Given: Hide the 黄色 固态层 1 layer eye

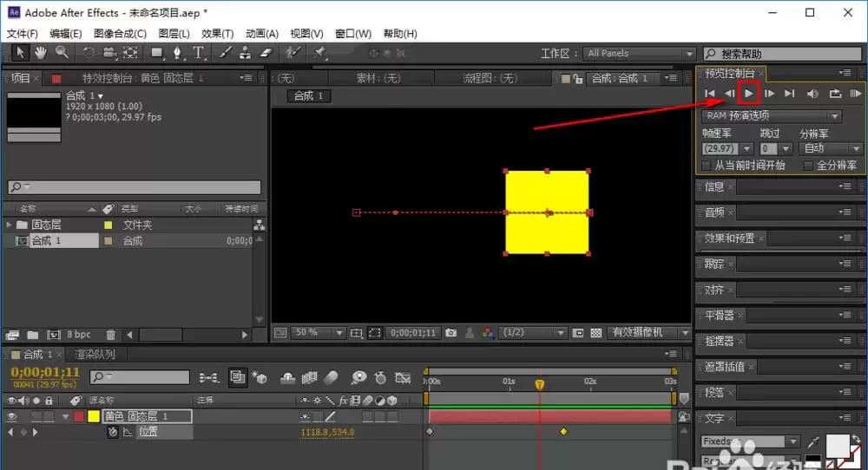Looking at the screenshot, I should click(x=11, y=416).
